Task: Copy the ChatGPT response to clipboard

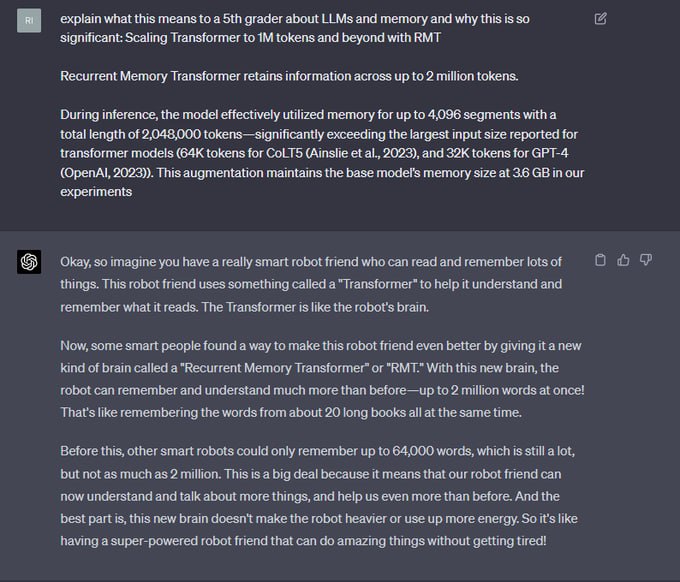Action: tap(601, 260)
